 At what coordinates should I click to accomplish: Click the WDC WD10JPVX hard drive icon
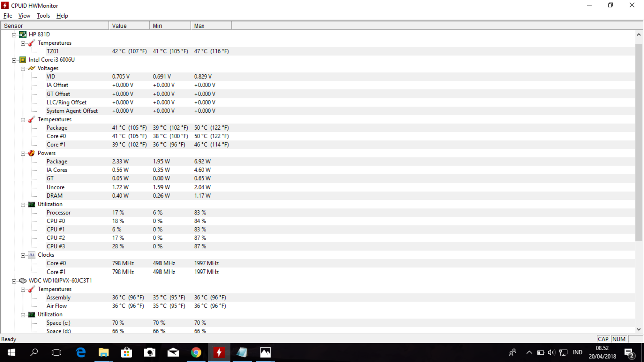[23, 281]
